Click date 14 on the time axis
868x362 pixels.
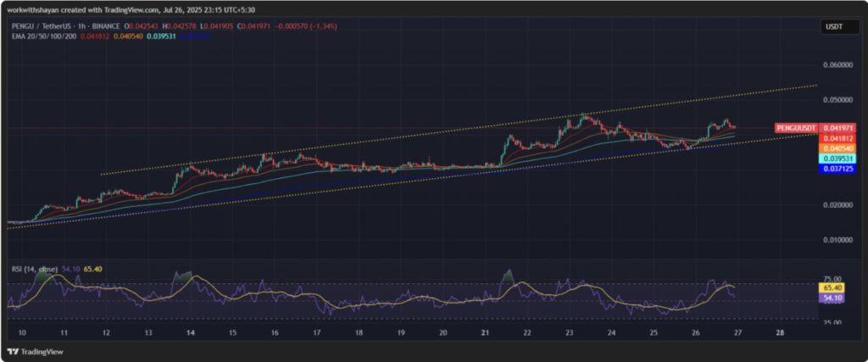pyautogui.click(x=190, y=334)
